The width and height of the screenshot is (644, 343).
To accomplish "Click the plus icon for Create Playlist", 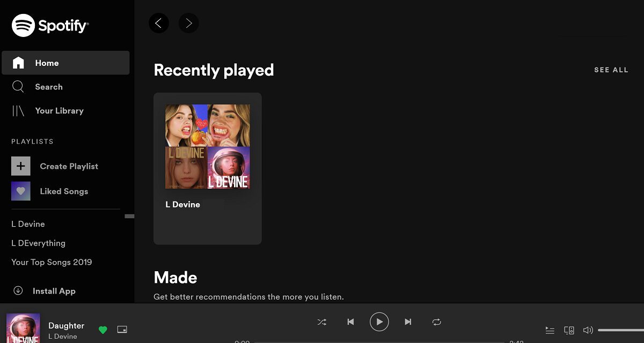I will pos(21,166).
